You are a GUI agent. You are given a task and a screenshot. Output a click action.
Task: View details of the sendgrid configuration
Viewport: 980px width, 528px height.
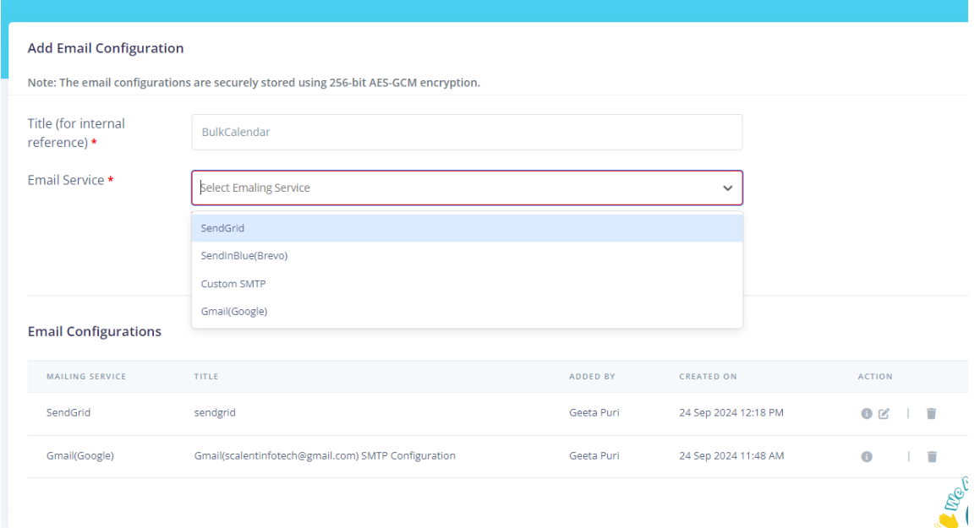pyautogui.click(x=865, y=413)
